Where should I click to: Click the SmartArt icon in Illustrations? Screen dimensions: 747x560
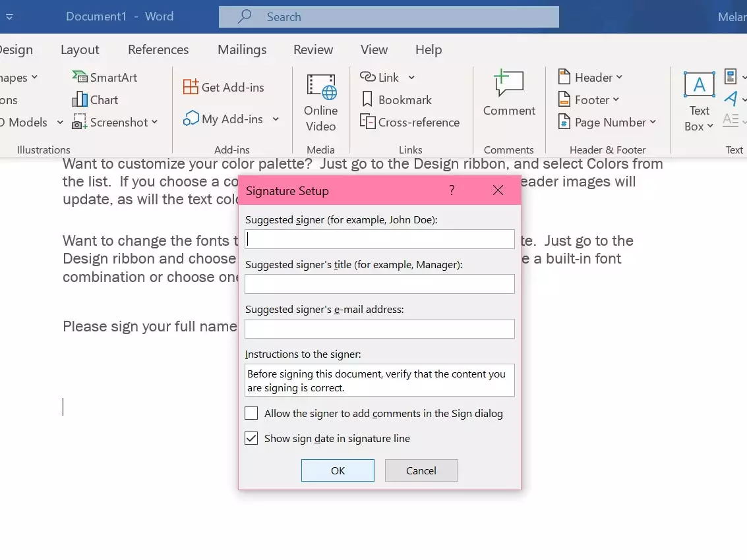(x=80, y=78)
